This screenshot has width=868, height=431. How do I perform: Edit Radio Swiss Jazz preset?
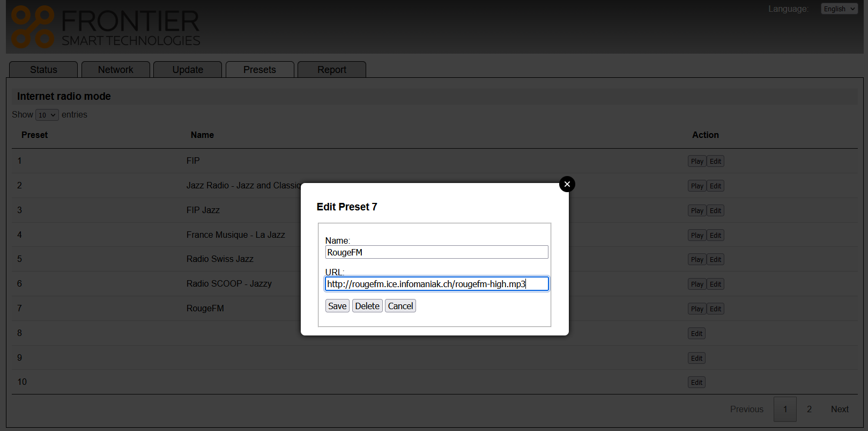tap(716, 260)
